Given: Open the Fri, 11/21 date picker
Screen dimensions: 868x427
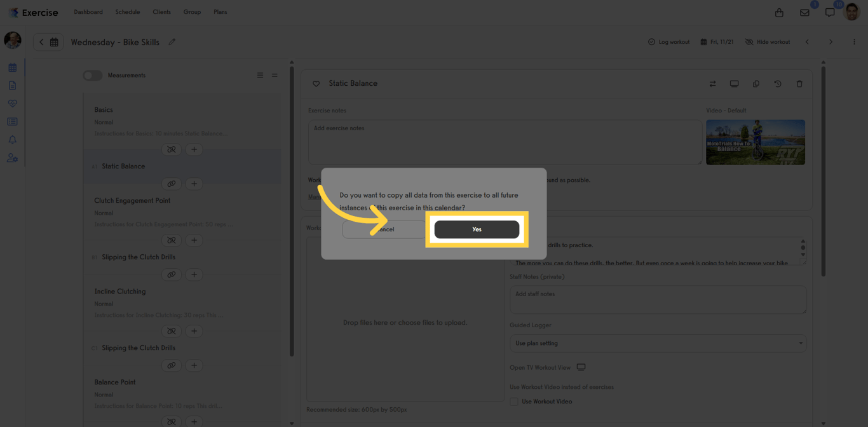Looking at the screenshot, I should pyautogui.click(x=717, y=42).
